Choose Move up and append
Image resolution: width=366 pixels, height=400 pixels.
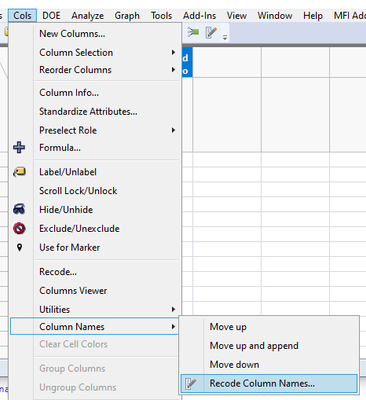269,346
